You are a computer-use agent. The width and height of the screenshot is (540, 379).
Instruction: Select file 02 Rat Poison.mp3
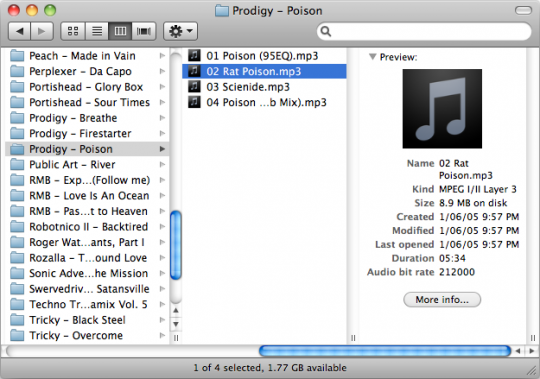[264, 71]
